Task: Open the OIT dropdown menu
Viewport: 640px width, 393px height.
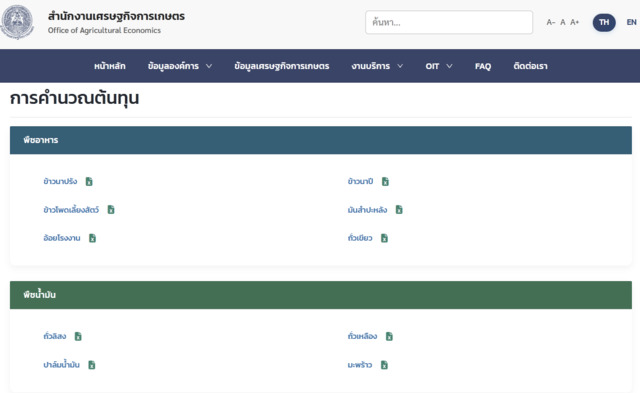Action: point(439,66)
